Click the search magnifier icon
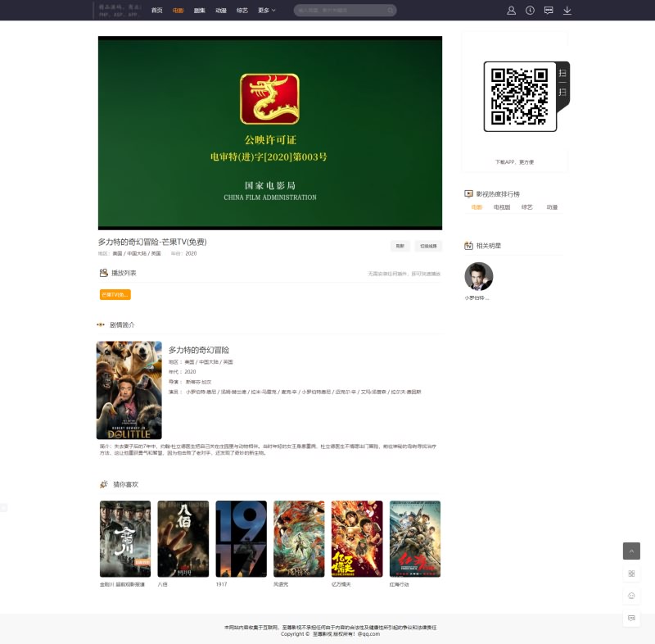The height and width of the screenshot is (644, 655). 390,11
